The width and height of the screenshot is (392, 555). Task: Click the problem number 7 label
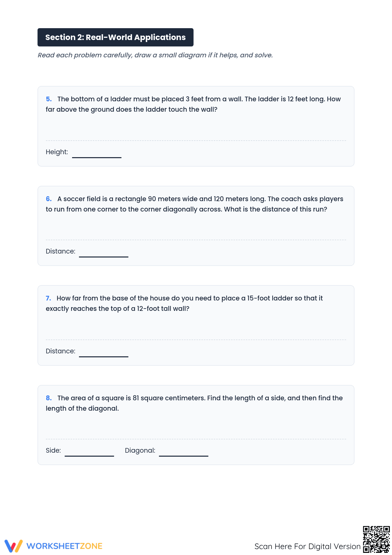tap(48, 298)
